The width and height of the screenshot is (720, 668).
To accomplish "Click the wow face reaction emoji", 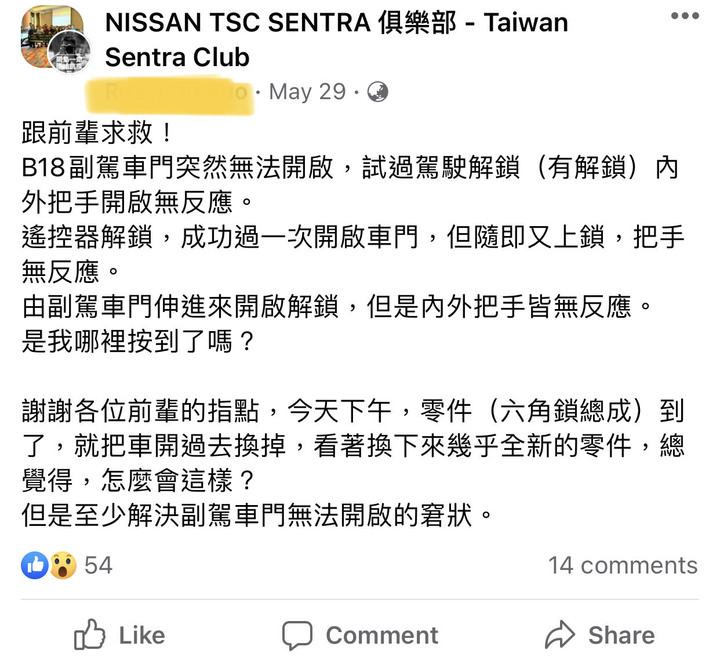I will [62, 565].
